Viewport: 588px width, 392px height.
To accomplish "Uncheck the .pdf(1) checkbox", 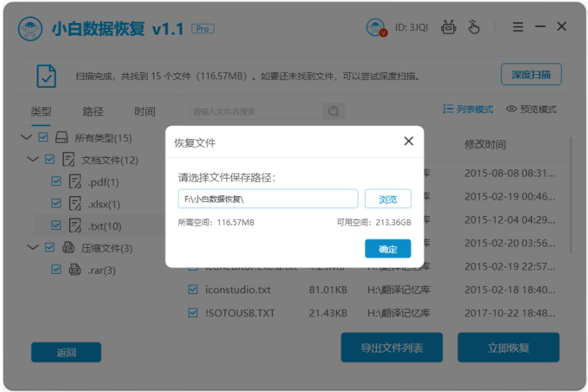I will pyautogui.click(x=56, y=182).
